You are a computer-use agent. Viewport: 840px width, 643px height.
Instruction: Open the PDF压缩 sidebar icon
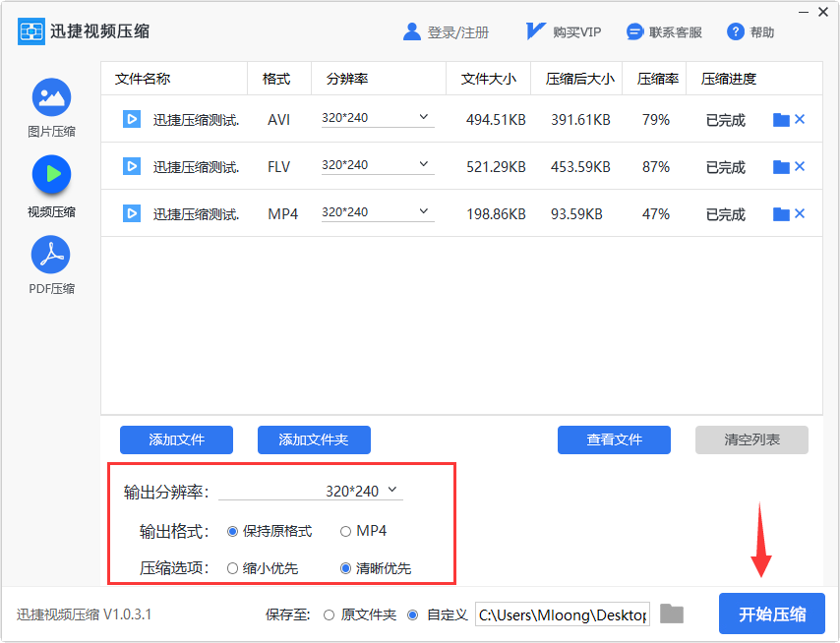(51, 255)
